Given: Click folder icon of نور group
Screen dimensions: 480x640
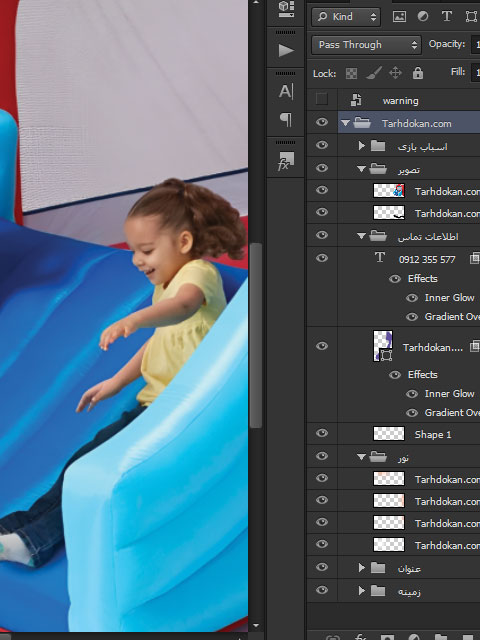Looking at the screenshot, I should point(378,457).
